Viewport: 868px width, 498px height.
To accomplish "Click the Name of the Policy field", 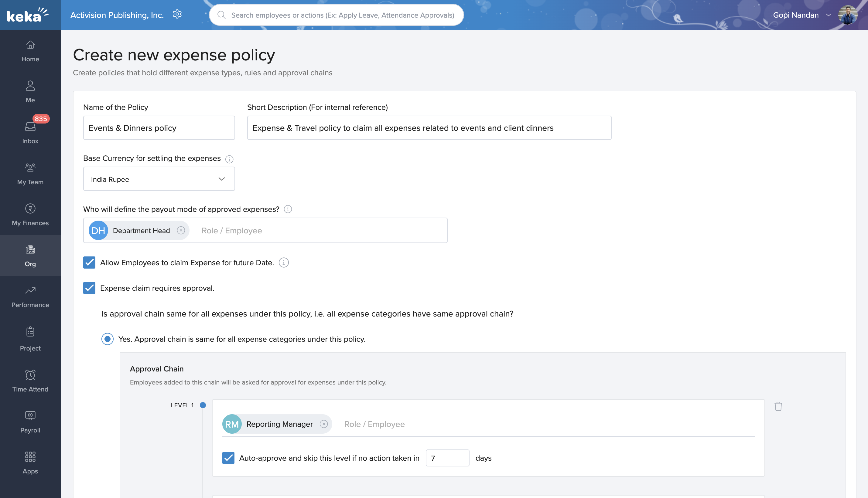I will tap(159, 128).
